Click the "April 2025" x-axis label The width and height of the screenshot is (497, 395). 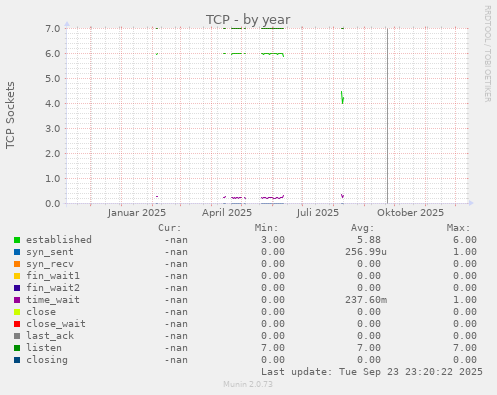(x=227, y=213)
